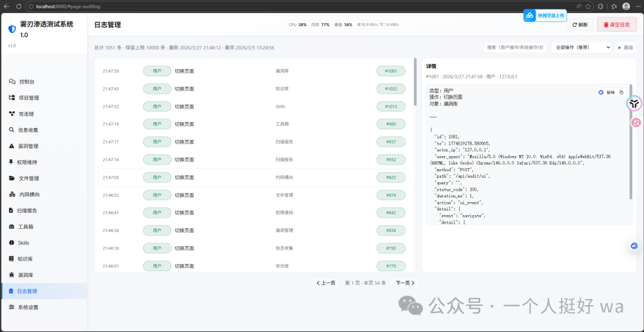
Task: Open the browser profile avatar
Action: coord(626,6)
